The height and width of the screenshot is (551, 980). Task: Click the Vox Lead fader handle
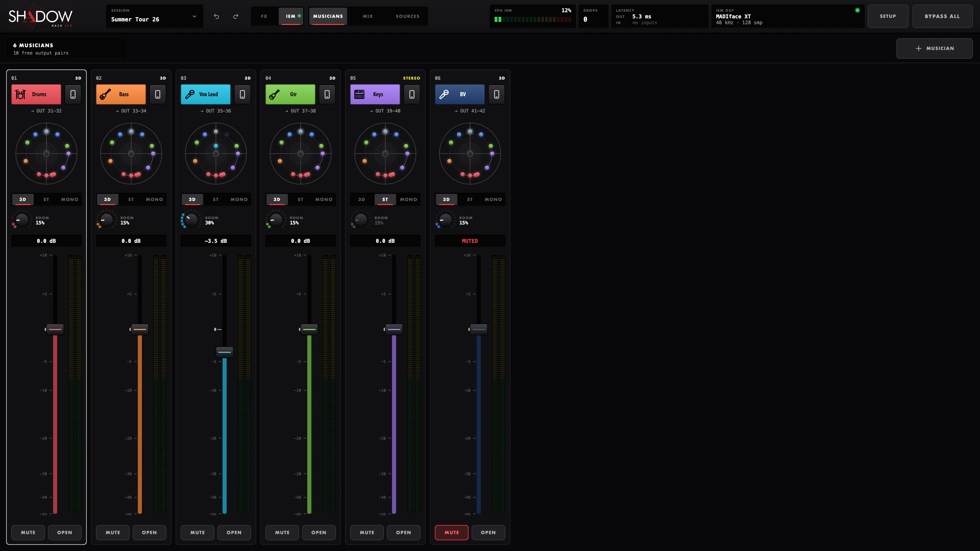coord(225,352)
